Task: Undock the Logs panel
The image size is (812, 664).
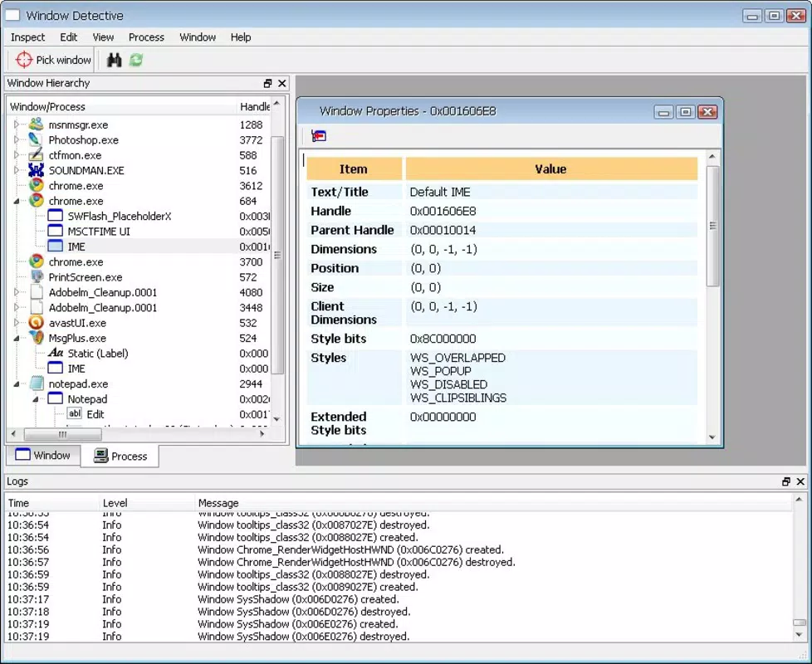Action: [786, 482]
